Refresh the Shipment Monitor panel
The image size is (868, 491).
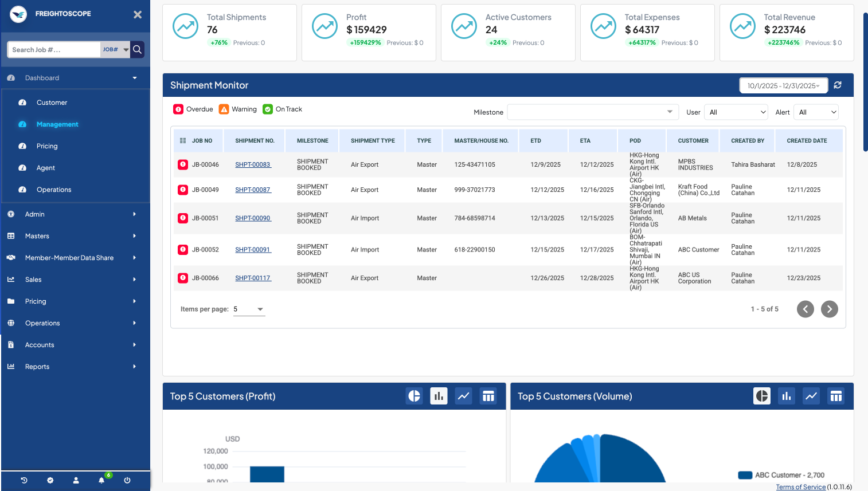[838, 85]
